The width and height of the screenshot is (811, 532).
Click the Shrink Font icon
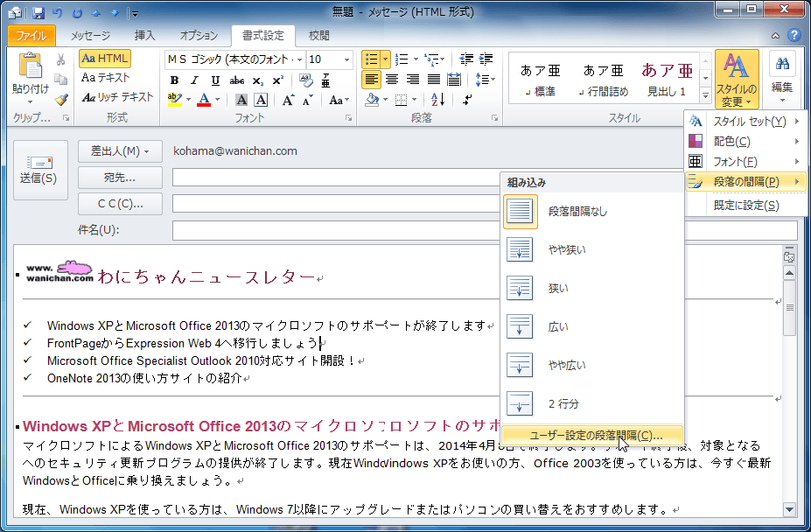pyautogui.click(x=309, y=100)
